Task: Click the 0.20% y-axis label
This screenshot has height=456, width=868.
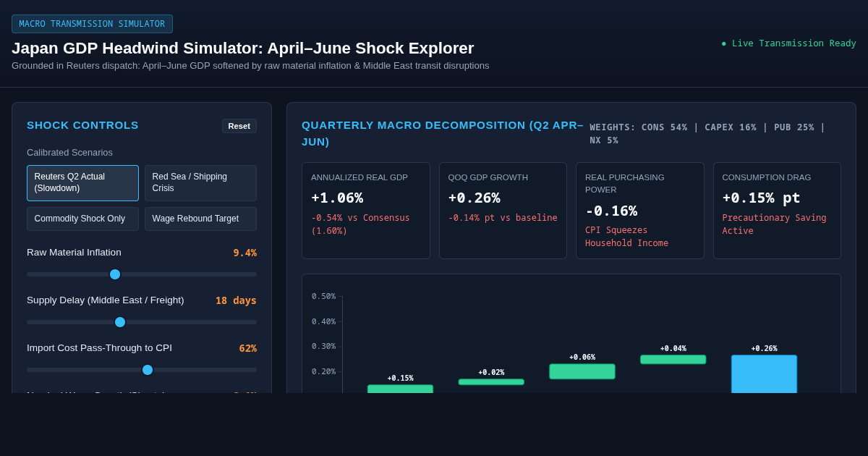Action: 323,372
